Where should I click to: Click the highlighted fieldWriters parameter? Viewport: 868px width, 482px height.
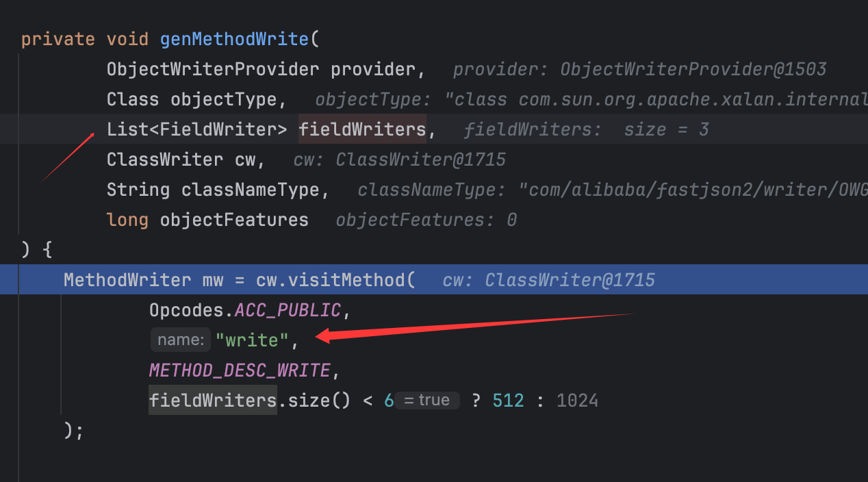[362, 129]
